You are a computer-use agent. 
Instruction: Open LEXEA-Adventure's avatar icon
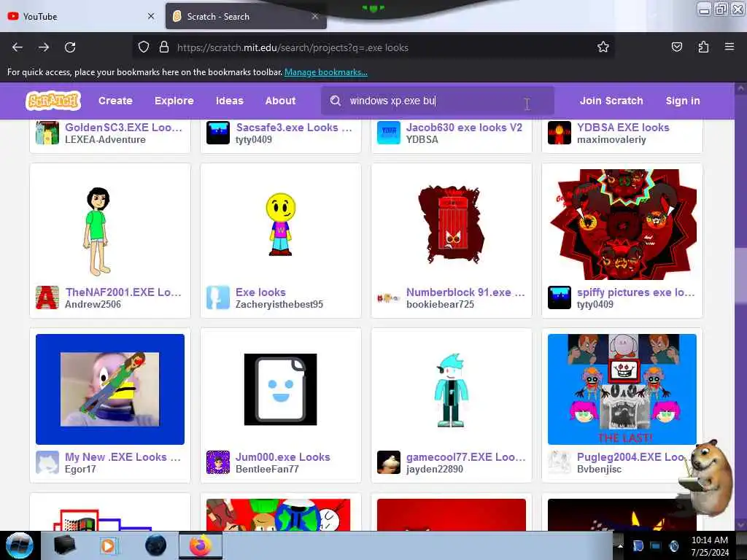(x=47, y=133)
